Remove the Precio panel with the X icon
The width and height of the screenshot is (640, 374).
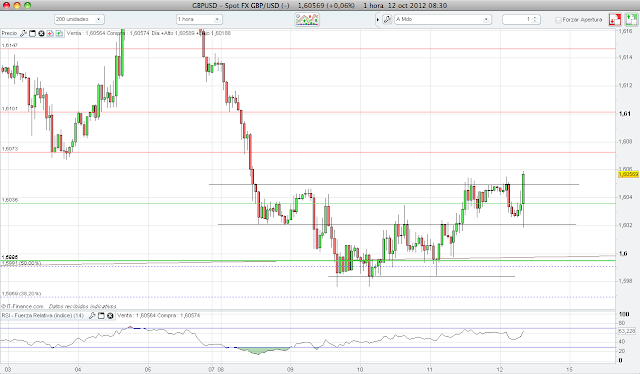[41, 33]
